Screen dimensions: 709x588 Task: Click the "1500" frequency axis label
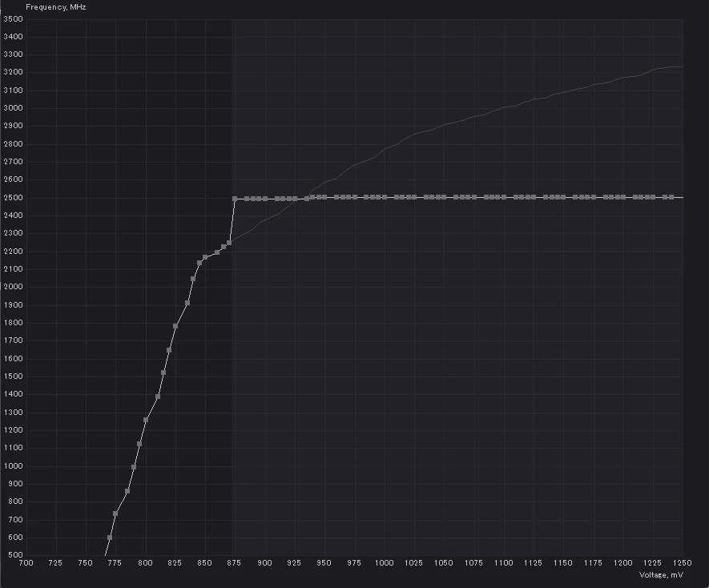point(13,377)
